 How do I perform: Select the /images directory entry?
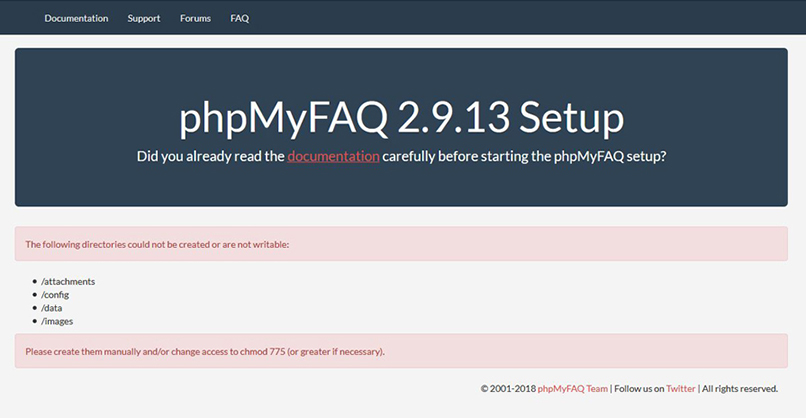click(57, 321)
